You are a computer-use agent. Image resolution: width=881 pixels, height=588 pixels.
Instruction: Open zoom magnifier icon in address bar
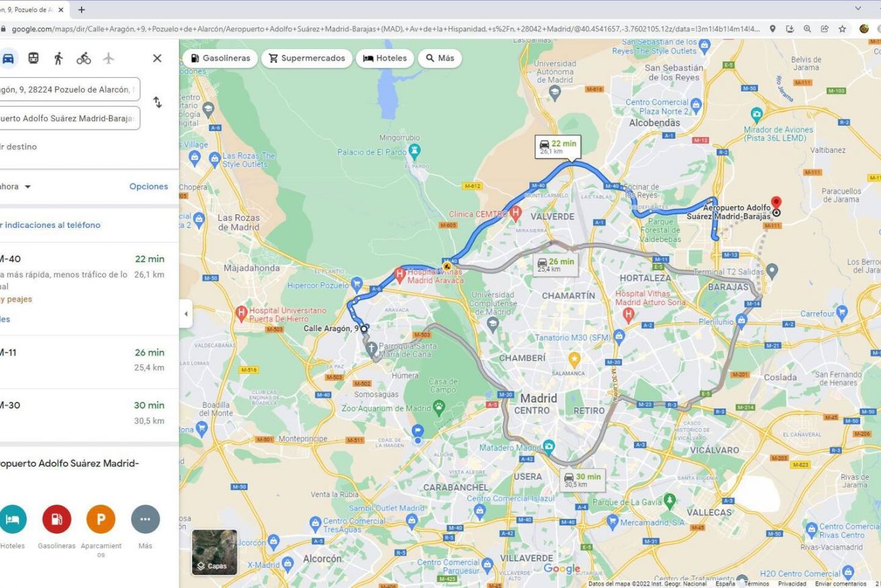click(807, 29)
